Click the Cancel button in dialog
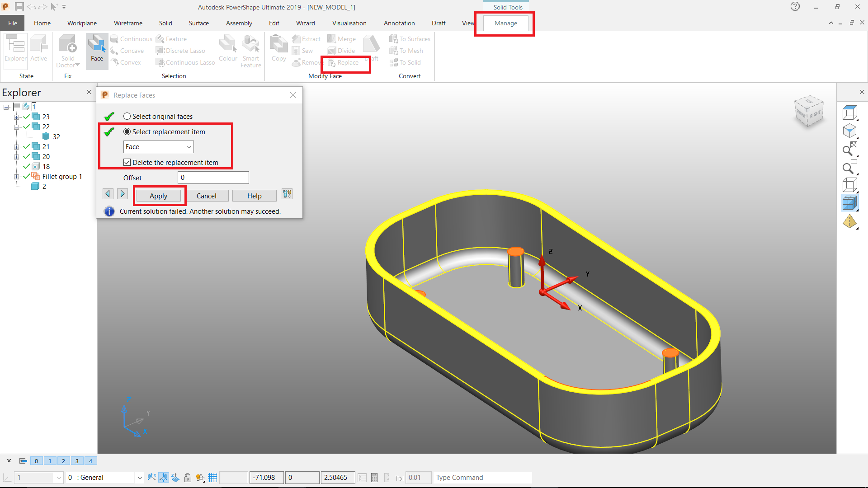 (x=206, y=196)
